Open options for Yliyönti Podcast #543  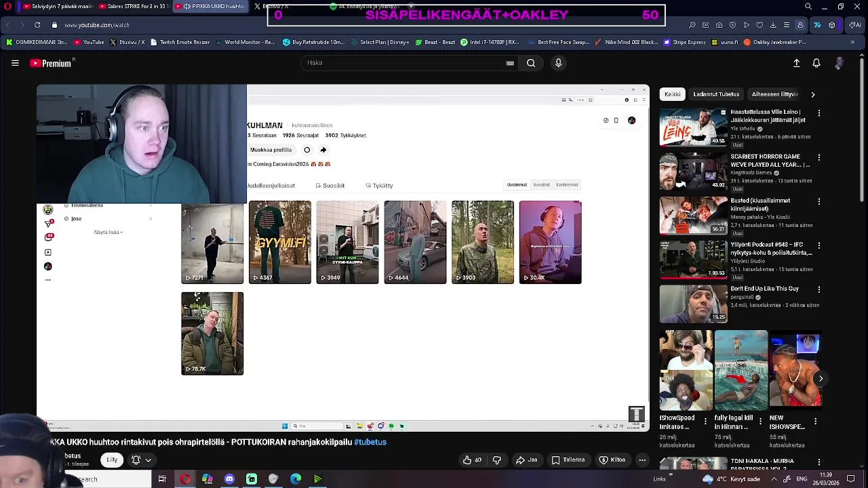(819, 245)
